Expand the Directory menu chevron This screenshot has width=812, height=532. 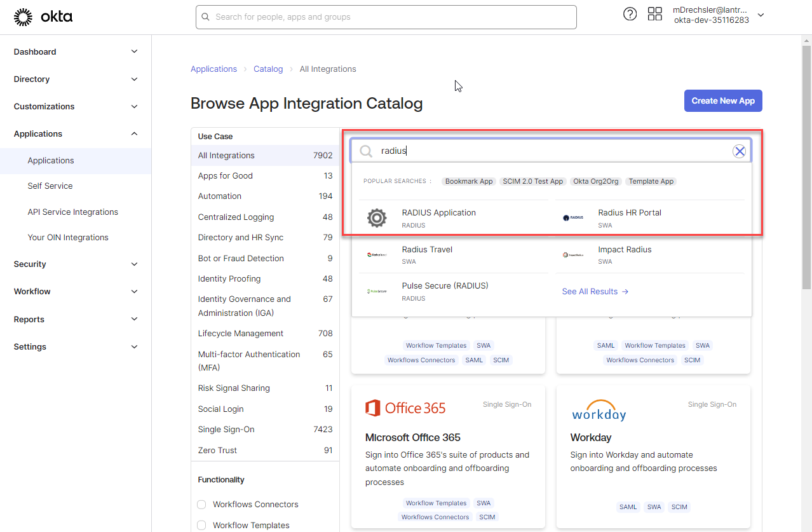pyautogui.click(x=134, y=79)
